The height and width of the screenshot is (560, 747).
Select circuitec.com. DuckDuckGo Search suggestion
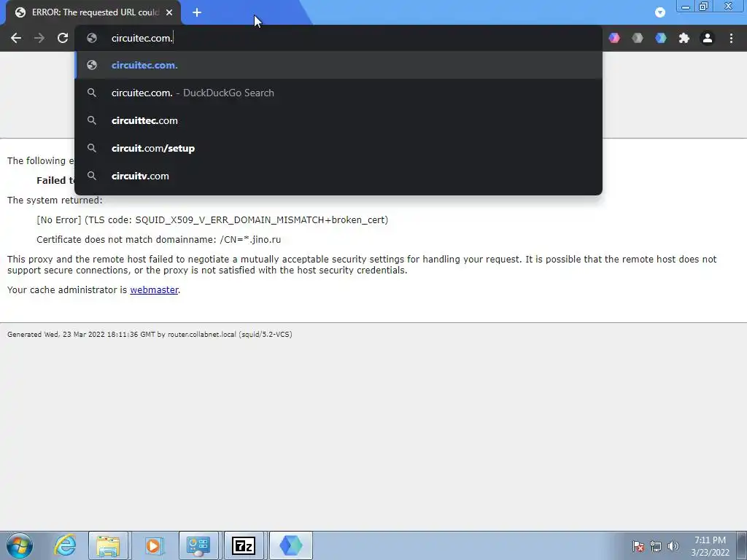[x=338, y=93]
